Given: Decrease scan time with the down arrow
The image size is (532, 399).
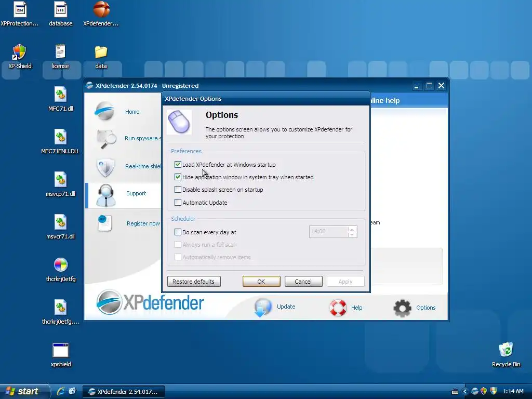Looking at the screenshot, I should (x=352, y=234).
